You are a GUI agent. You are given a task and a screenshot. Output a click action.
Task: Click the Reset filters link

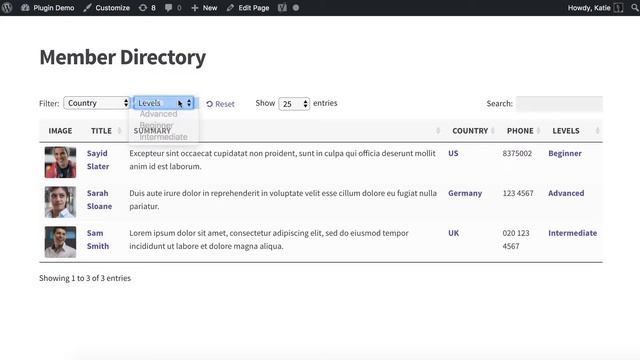[220, 104]
